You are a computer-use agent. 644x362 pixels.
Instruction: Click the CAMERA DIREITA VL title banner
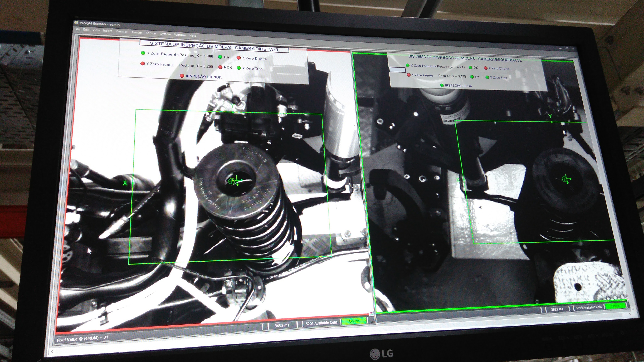tap(214, 47)
